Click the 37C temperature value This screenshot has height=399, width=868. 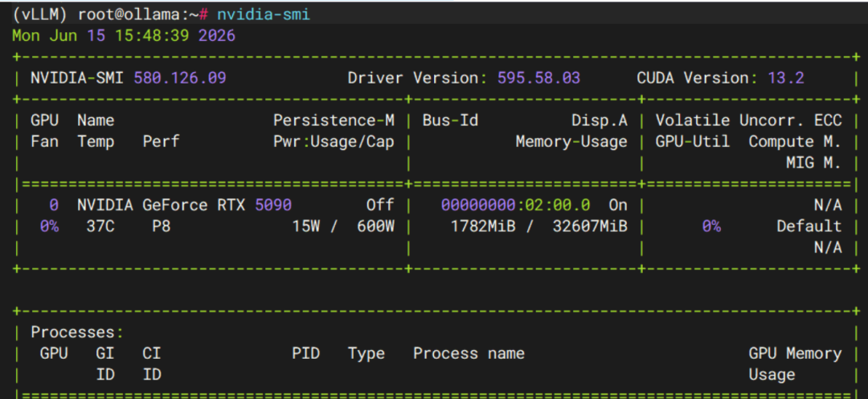(100, 226)
